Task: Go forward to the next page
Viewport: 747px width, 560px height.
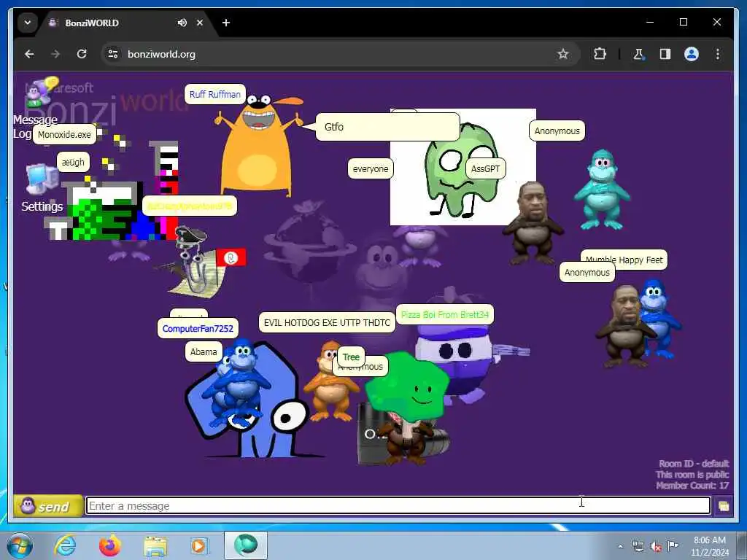Action: click(55, 54)
